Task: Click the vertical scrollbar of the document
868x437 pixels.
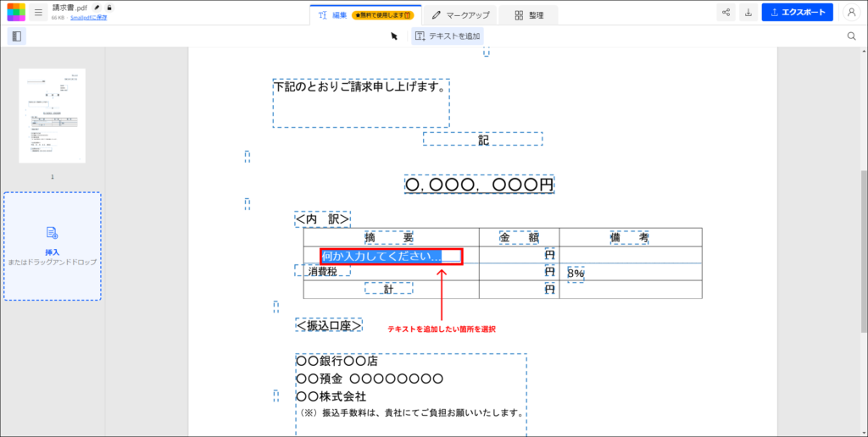Action: 864,252
